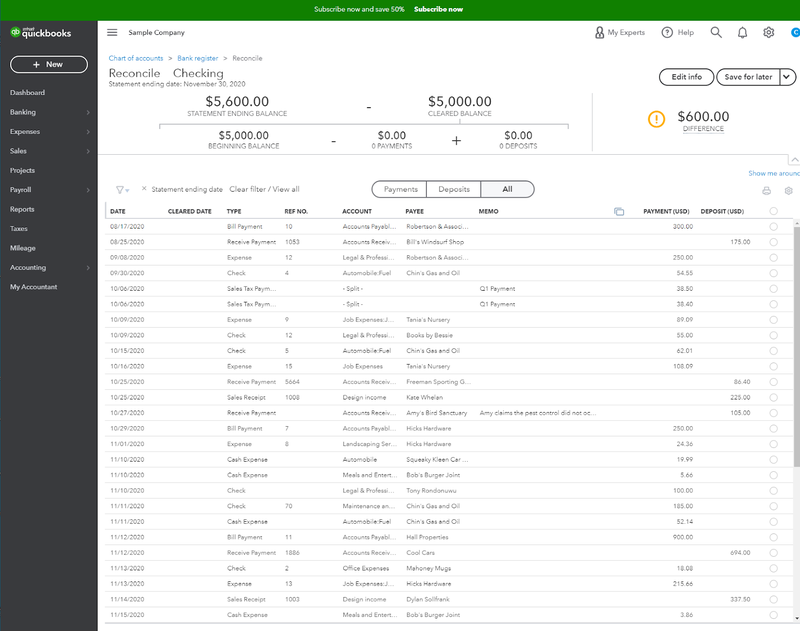Open notifications bell
Image resolution: width=800 pixels, height=631 pixels.
point(742,33)
